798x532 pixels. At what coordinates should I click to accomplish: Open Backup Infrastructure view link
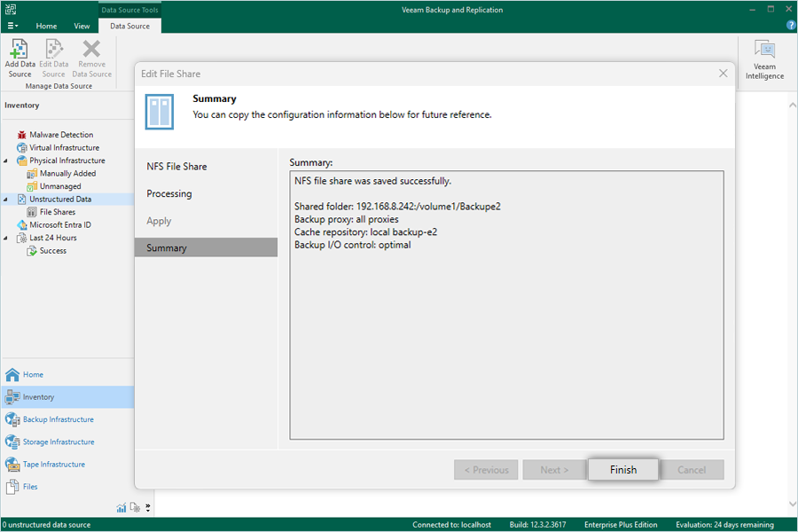click(x=58, y=419)
